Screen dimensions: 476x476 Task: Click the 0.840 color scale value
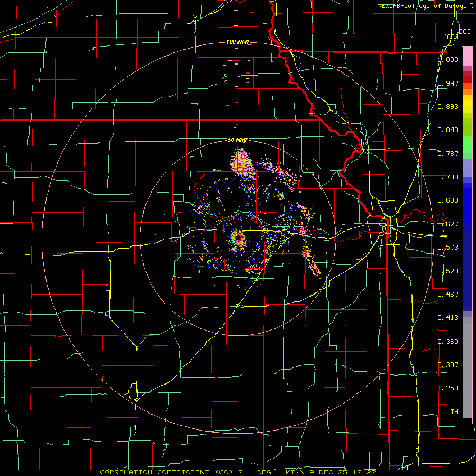pos(448,130)
